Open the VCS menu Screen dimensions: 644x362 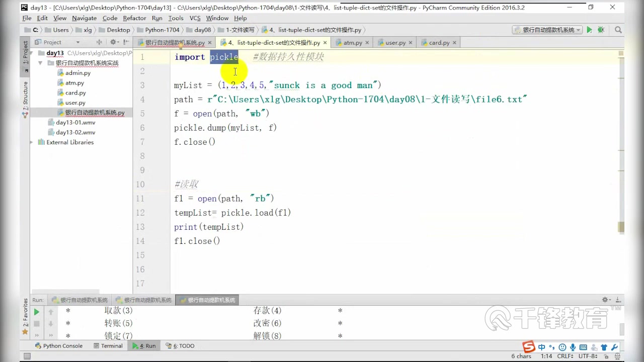(195, 18)
